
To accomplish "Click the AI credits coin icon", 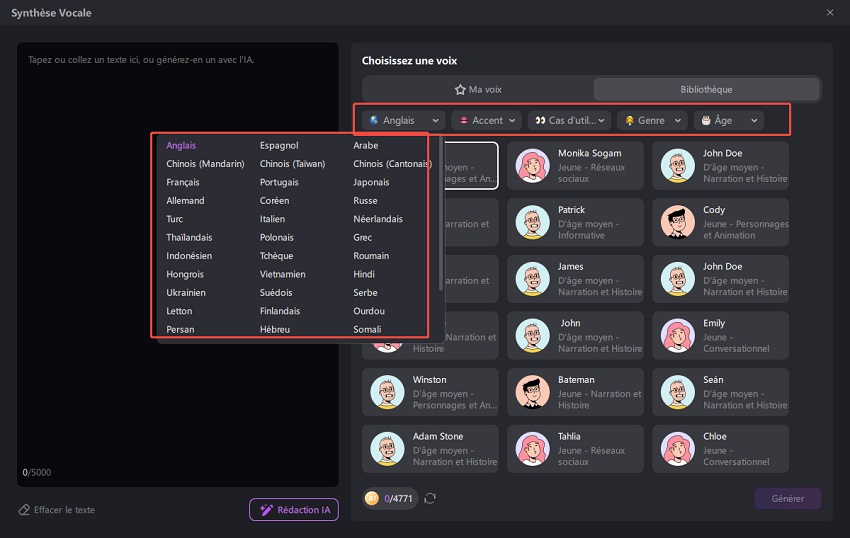I will point(372,498).
